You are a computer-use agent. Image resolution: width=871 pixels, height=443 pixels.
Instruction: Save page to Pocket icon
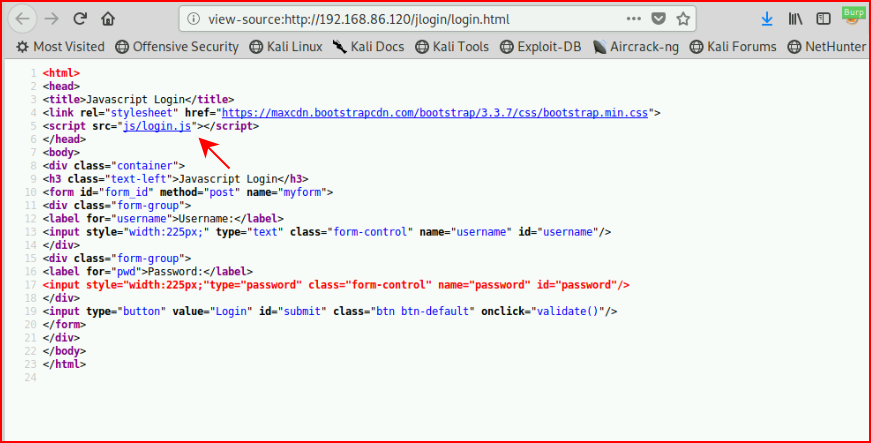658,19
